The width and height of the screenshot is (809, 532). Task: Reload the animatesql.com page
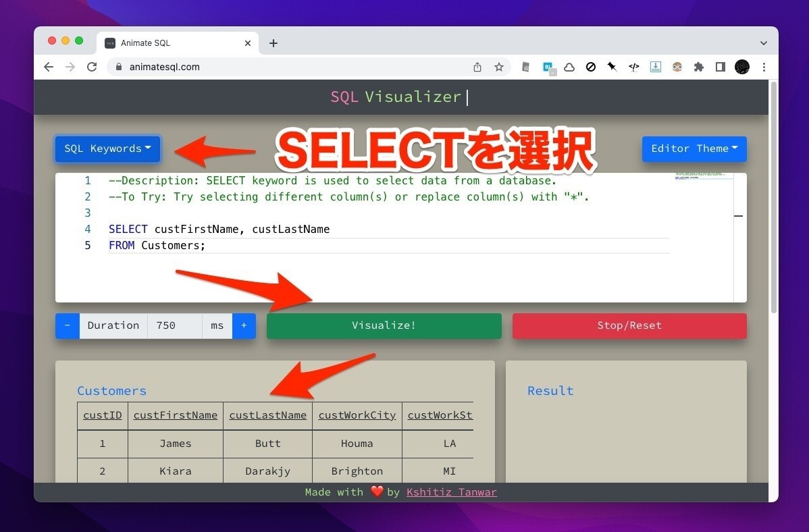click(x=93, y=67)
